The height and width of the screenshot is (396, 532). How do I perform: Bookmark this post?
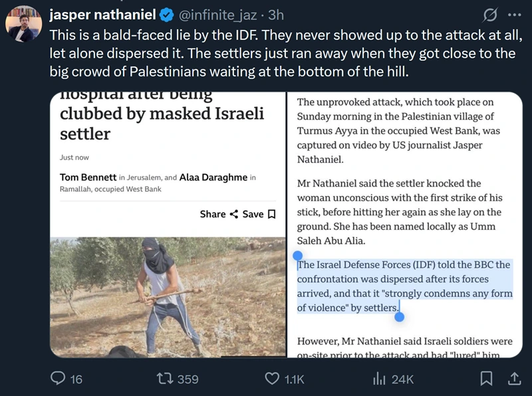(x=487, y=379)
